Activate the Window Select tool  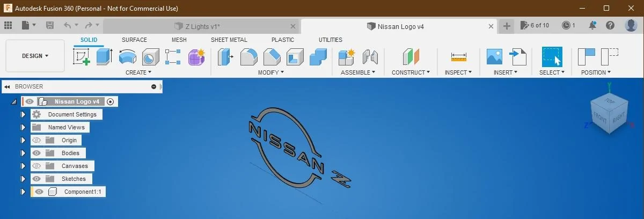(552, 56)
